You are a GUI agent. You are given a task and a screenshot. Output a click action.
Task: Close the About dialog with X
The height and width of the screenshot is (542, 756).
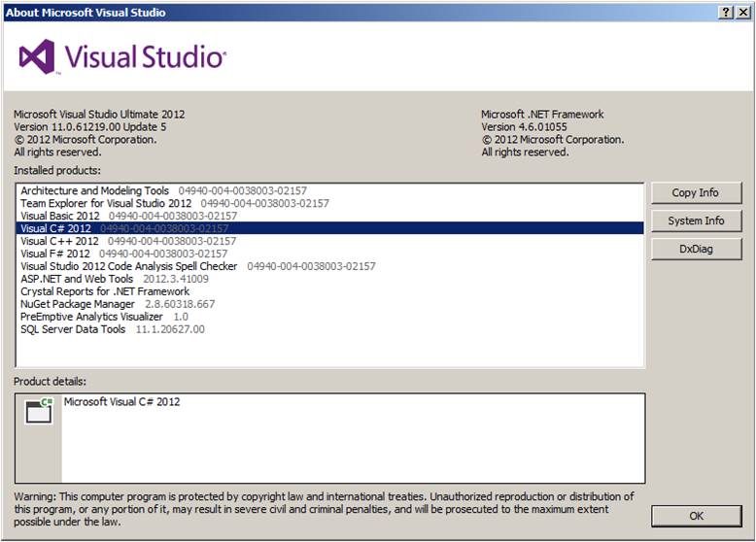click(x=743, y=13)
